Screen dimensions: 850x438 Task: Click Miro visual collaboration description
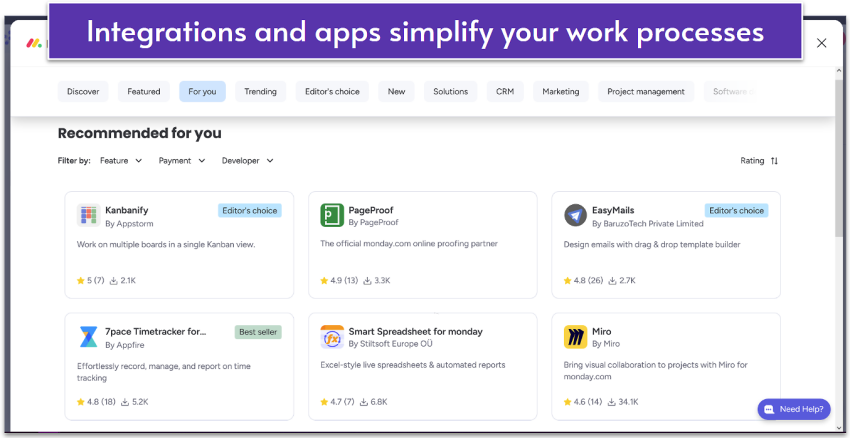pos(655,371)
